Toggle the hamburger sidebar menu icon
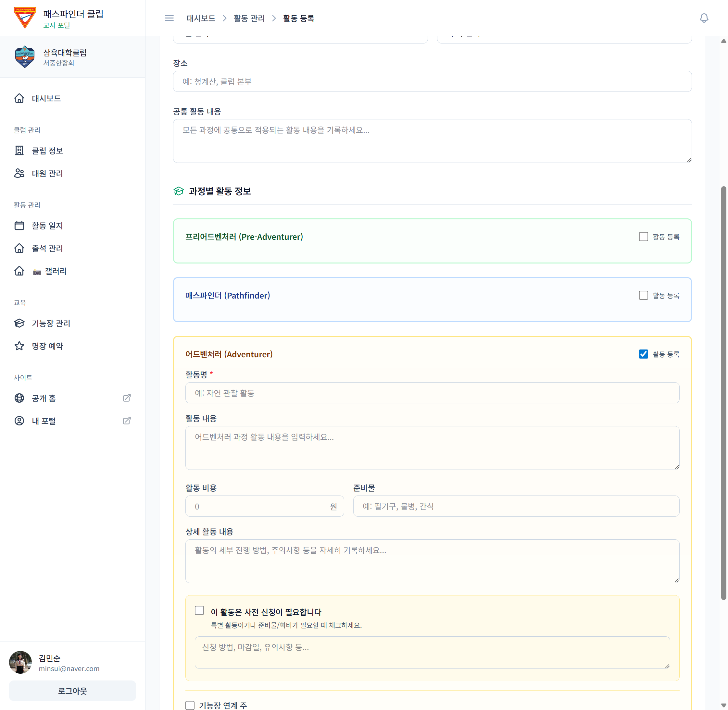728x710 pixels. tap(169, 18)
